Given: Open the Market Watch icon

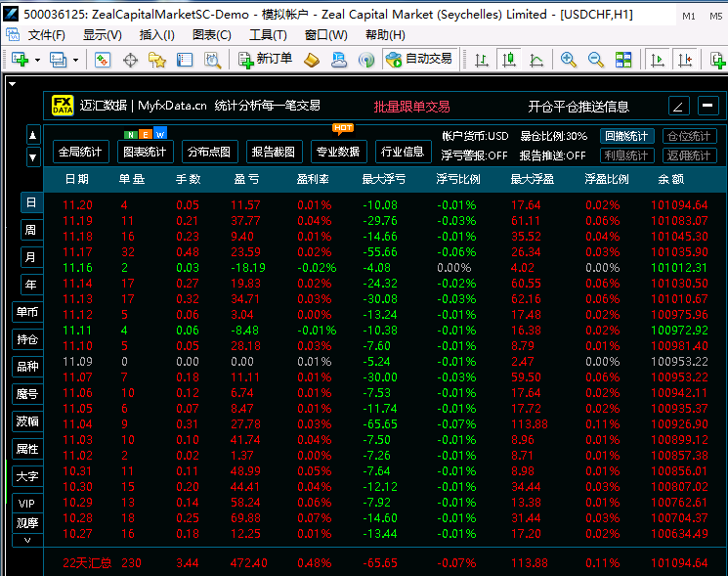Looking at the screenshot, I should (x=103, y=60).
